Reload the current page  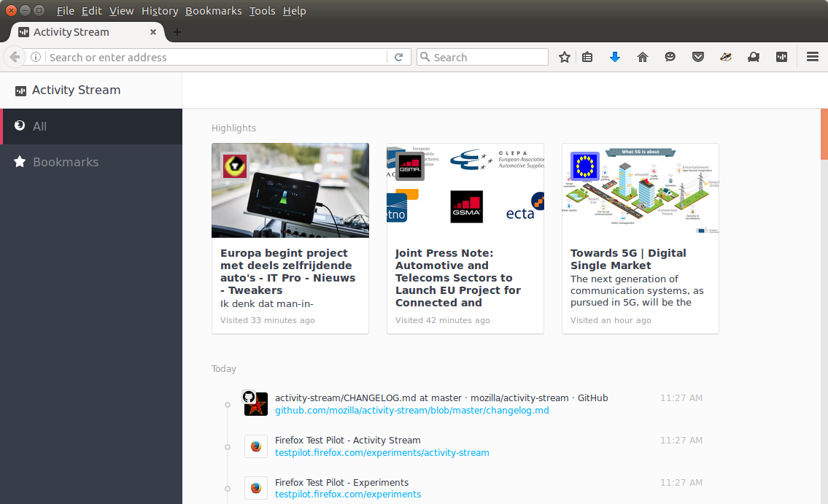point(399,57)
